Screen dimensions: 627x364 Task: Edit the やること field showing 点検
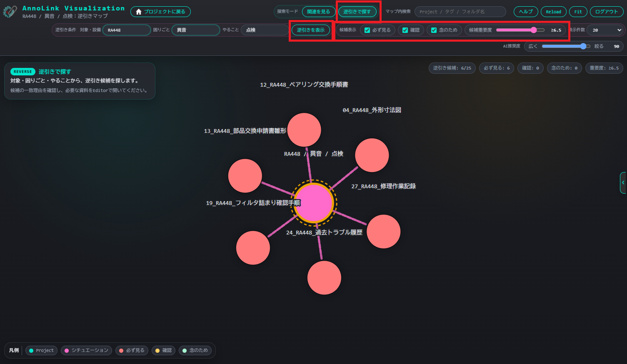[265, 30]
